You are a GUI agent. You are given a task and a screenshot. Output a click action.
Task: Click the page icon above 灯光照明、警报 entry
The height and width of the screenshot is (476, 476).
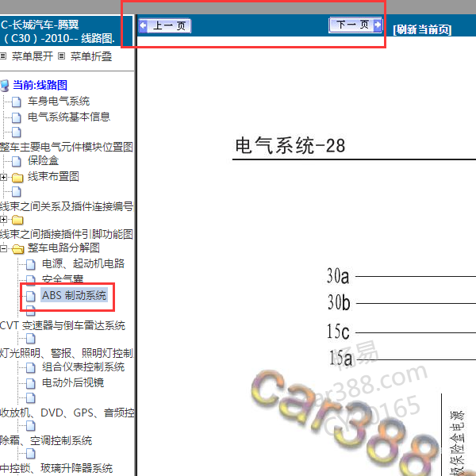(x=31, y=339)
